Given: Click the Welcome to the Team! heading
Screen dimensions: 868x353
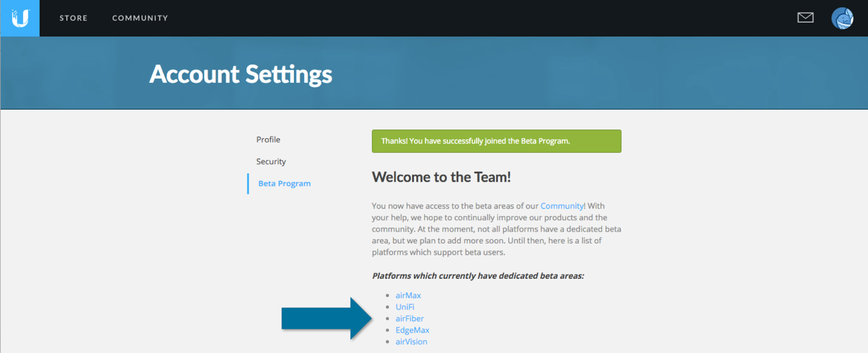Looking at the screenshot, I should point(441,177).
